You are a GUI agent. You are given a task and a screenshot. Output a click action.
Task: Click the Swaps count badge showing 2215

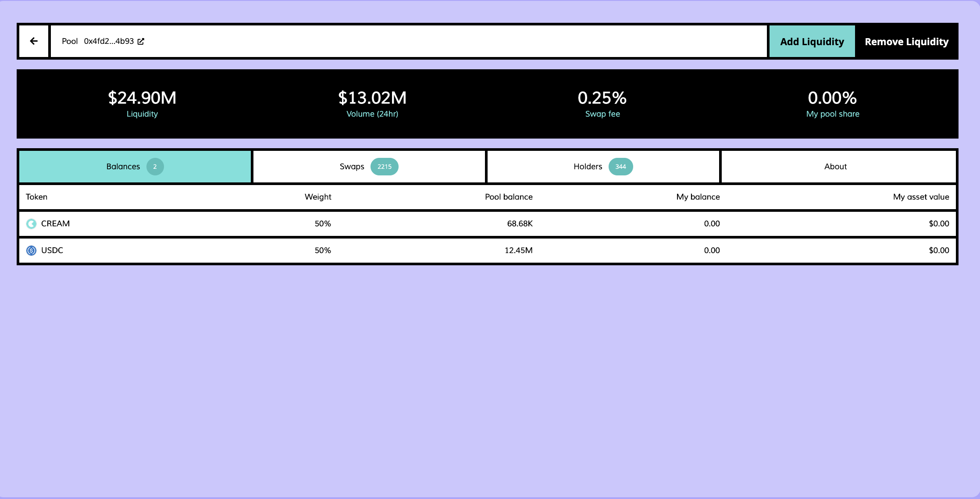[384, 167]
